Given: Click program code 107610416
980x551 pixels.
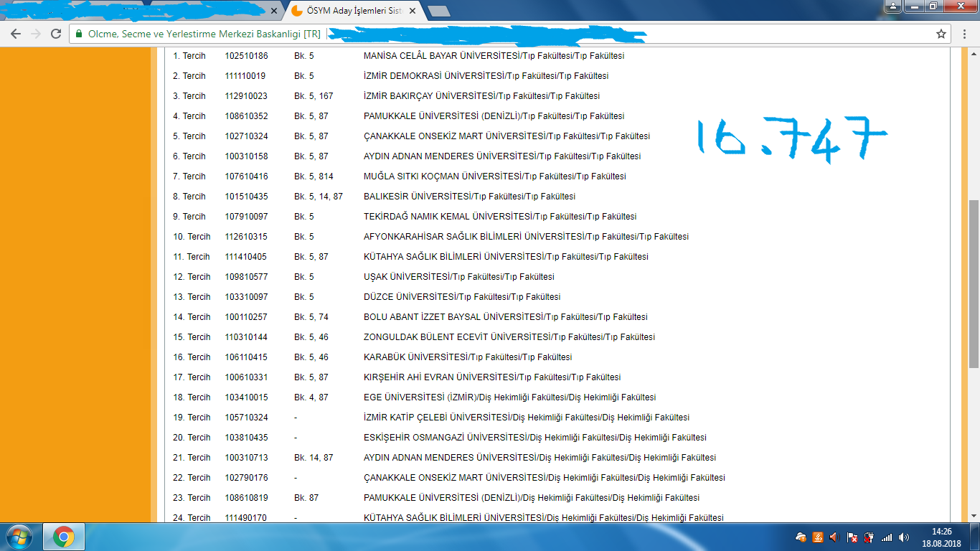Looking at the screenshot, I should click(x=246, y=176).
